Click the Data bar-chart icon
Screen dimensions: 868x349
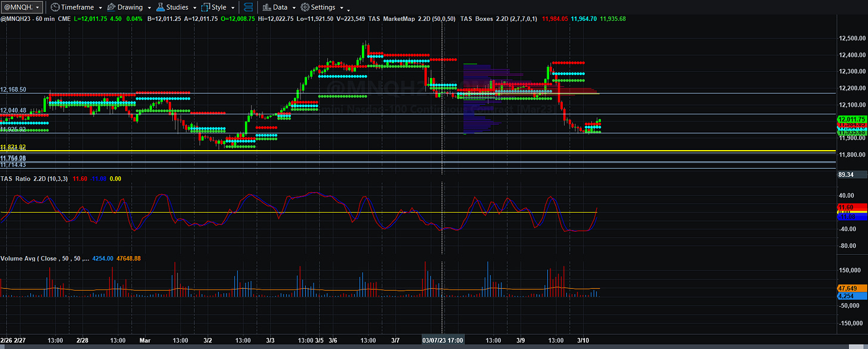pyautogui.click(x=266, y=7)
